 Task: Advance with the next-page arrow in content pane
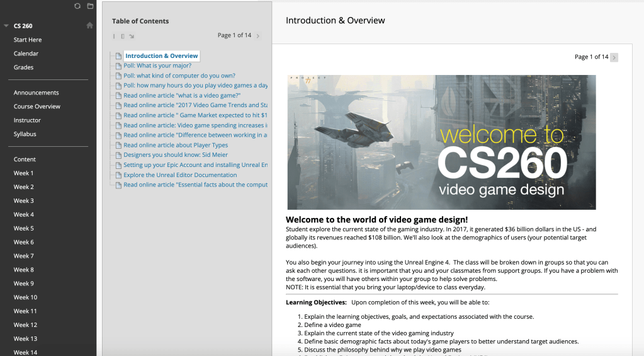(614, 57)
